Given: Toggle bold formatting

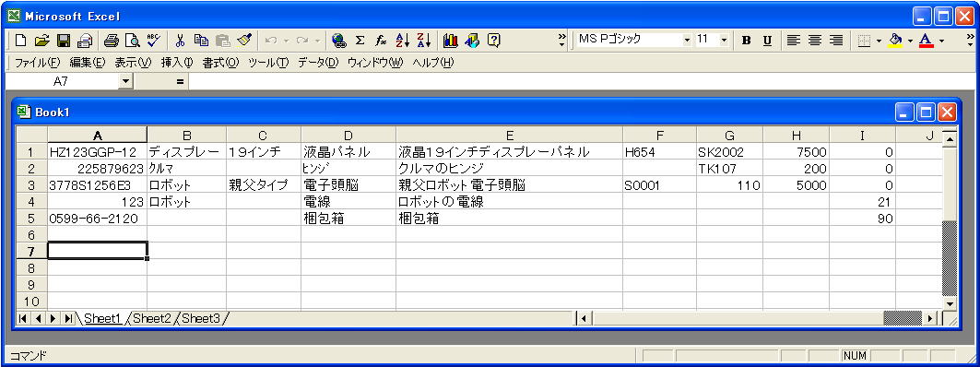Looking at the screenshot, I should [x=746, y=41].
